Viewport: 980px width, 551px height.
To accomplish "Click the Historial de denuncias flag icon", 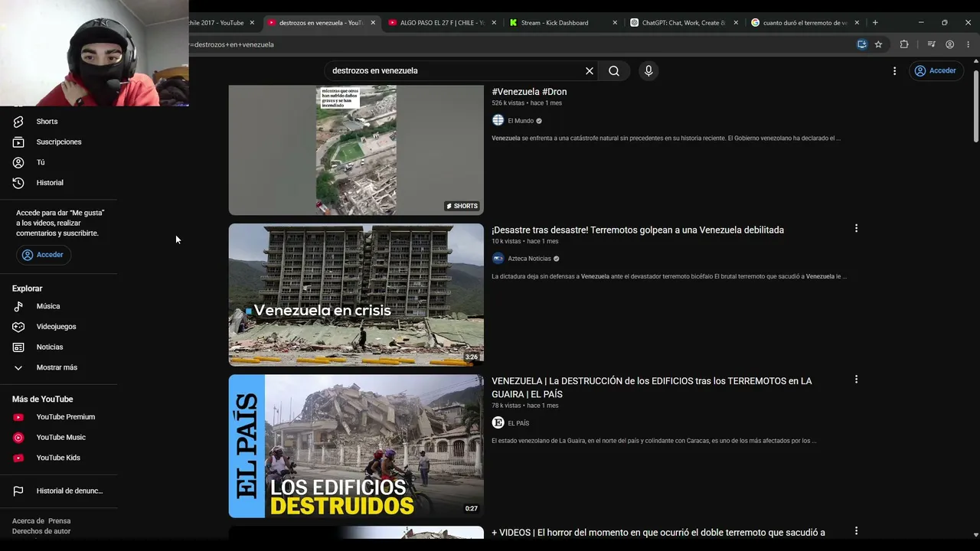I will (18, 491).
